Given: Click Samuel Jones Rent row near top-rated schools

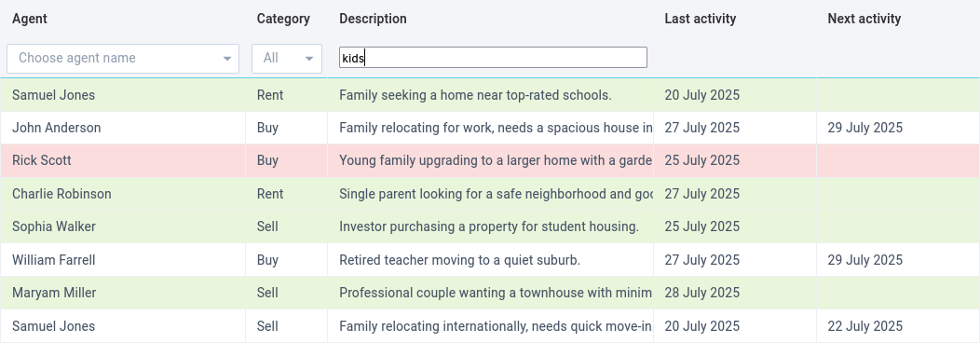Looking at the screenshot, I should 490,95.
